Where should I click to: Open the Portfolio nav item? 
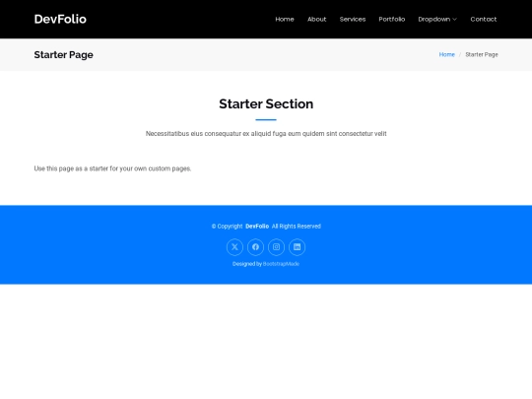click(392, 20)
